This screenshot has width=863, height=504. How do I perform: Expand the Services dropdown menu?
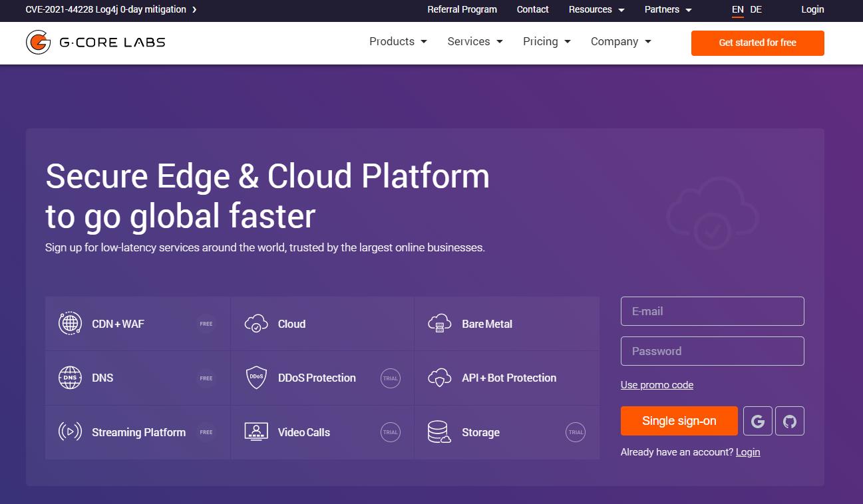click(x=475, y=41)
